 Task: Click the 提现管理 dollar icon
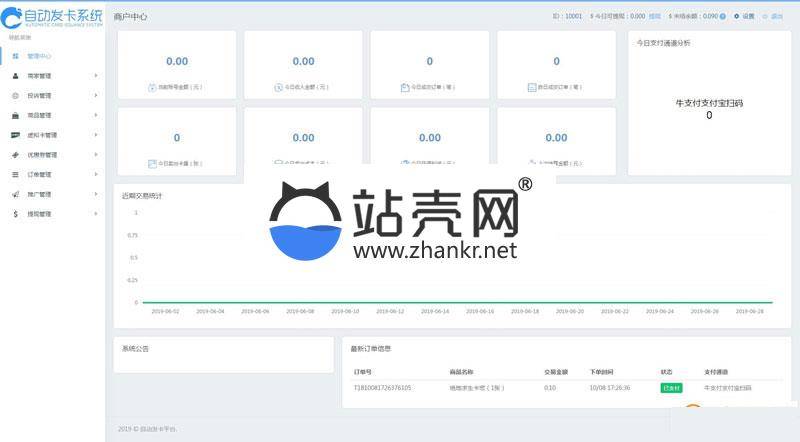pos(15,214)
